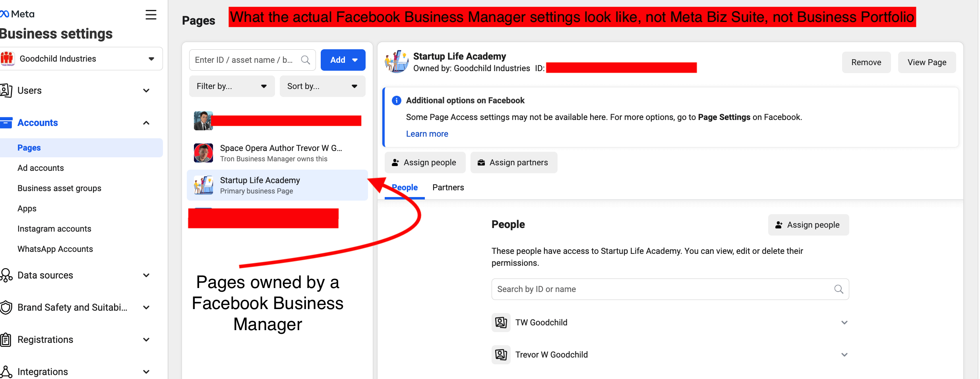
Task: Click the Meta logo
Action: 17,14
